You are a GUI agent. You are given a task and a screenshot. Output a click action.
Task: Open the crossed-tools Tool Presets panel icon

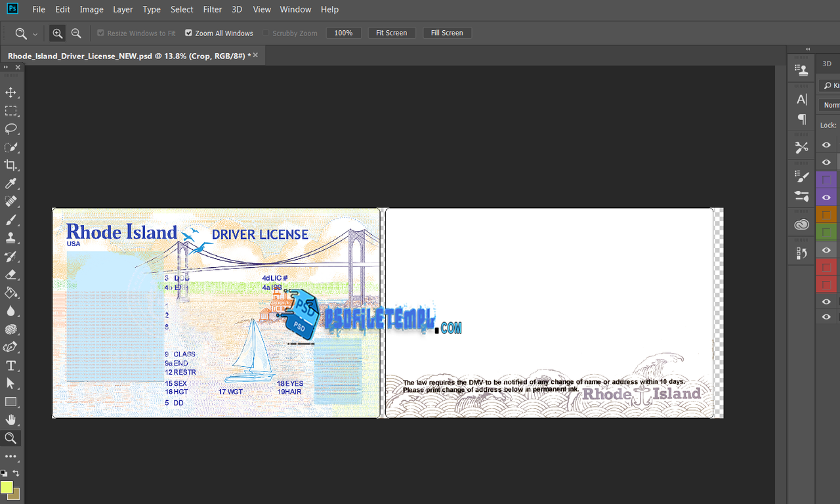(x=801, y=148)
